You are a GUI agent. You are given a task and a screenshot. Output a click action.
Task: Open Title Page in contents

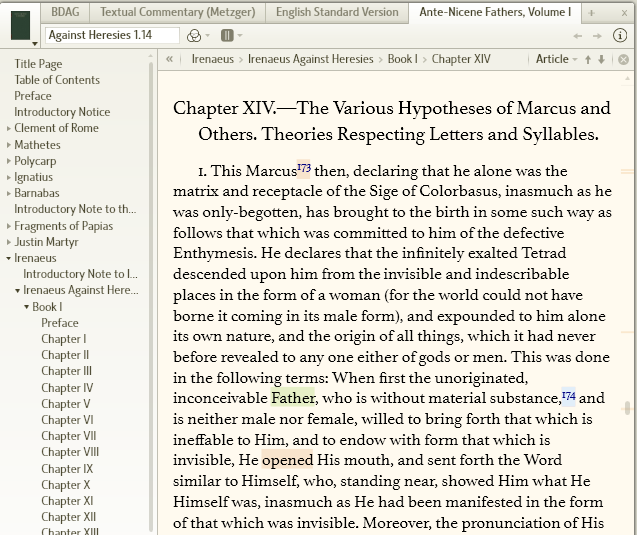pyautogui.click(x=38, y=64)
